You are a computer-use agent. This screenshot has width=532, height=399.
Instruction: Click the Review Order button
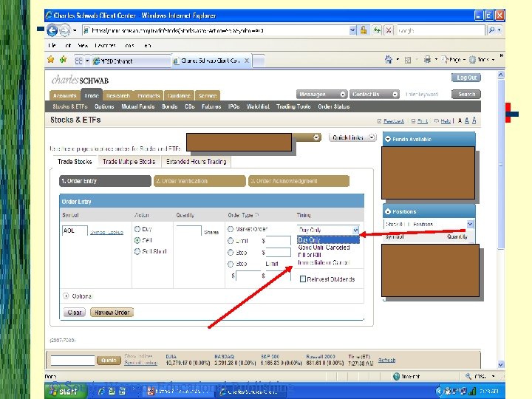tap(112, 313)
